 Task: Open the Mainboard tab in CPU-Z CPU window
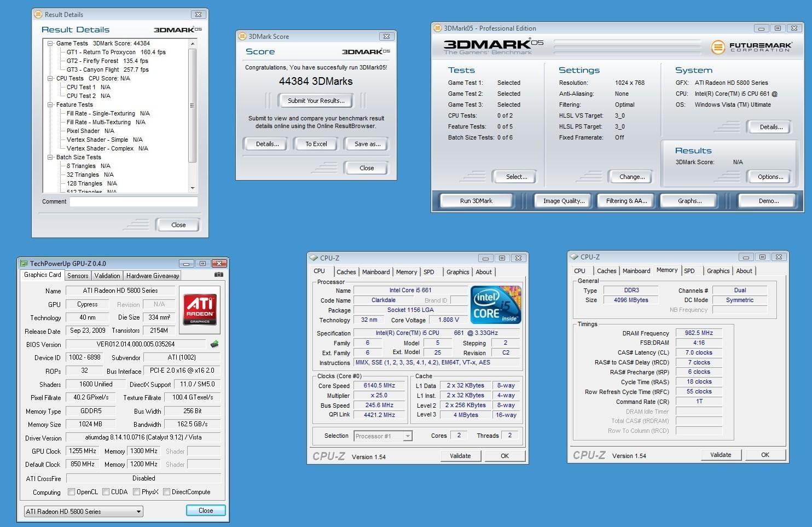tap(376, 272)
